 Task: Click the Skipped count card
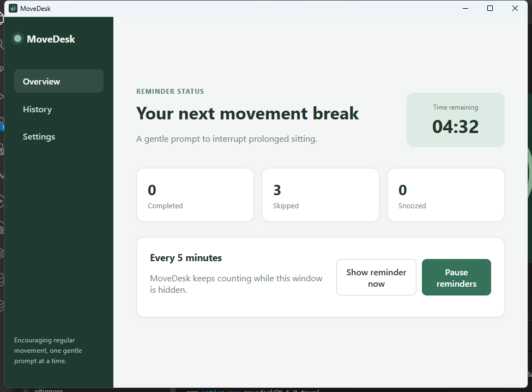(321, 195)
